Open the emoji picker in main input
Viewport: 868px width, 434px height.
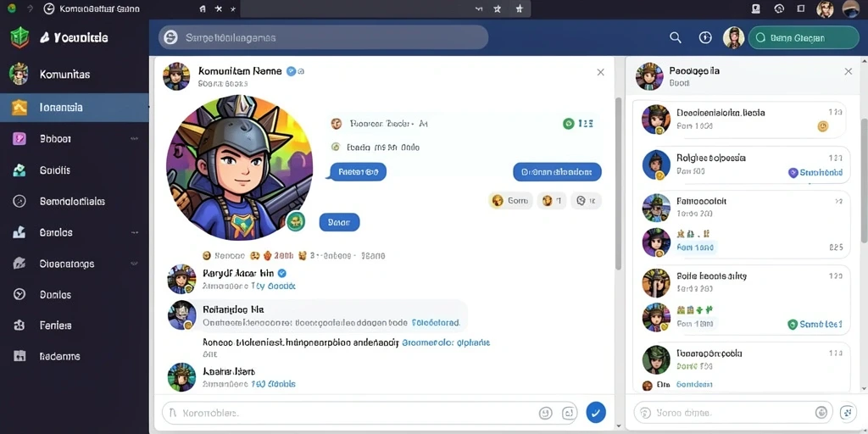pyautogui.click(x=545, y=413)
